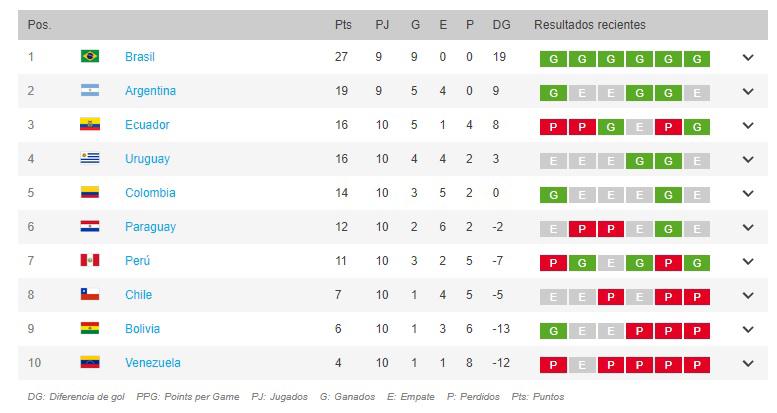The image size is (777, 413).
Task: Click the Paraguay flag icon
Action: tap(89, 227)
